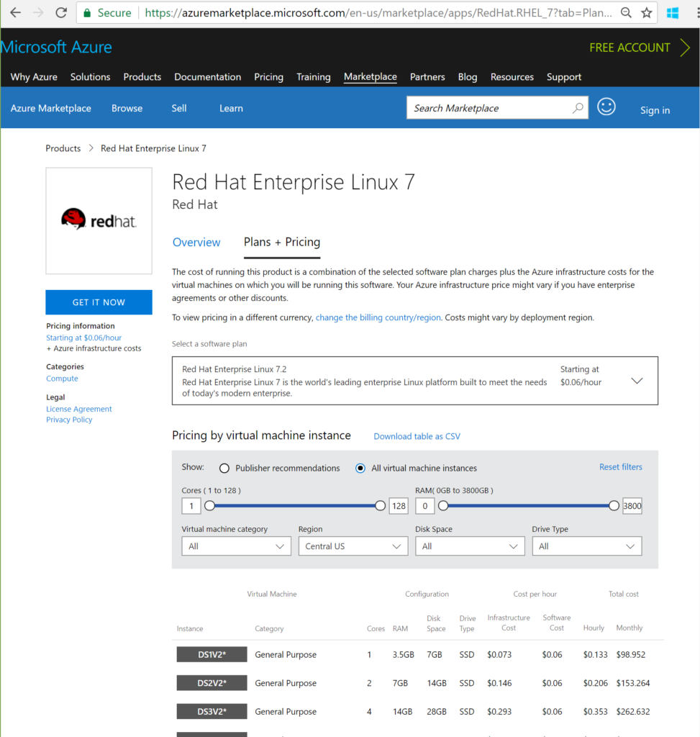Click the Sign in link
Screen dimensions: 700x737
(655, 110)
